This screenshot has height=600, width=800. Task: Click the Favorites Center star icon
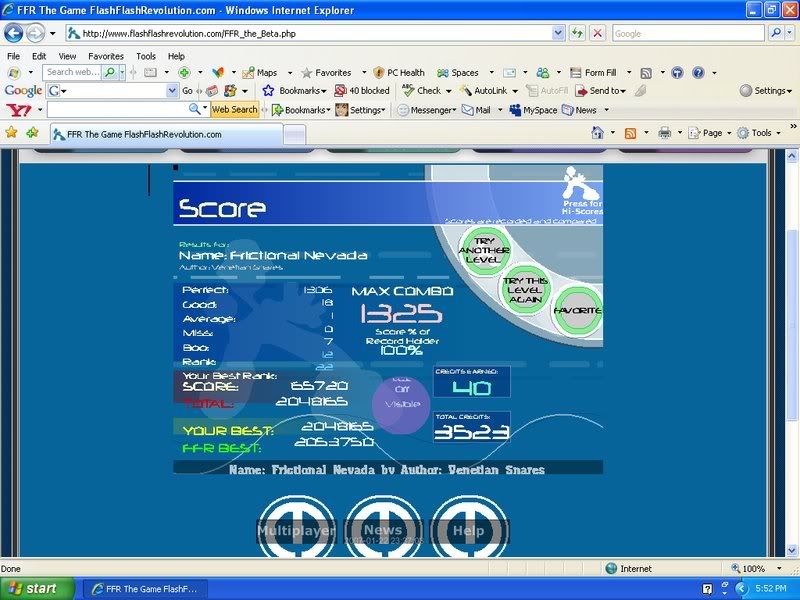coord(12,132)
